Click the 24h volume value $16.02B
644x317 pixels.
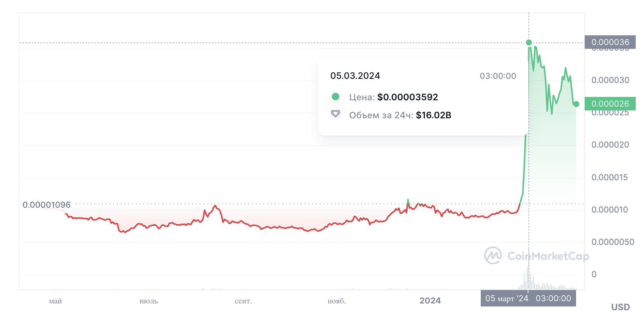(433, 115)
